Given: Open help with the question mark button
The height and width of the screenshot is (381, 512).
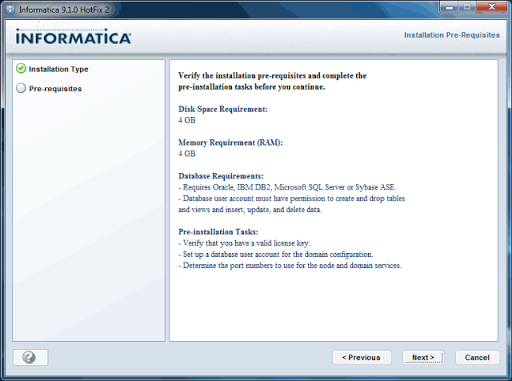Looking at the screenshot, I should [x=30, y=357].
